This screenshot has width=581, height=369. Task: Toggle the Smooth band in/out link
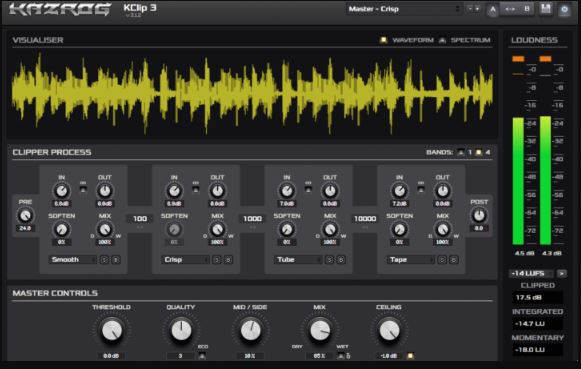[x=83, y=188]
